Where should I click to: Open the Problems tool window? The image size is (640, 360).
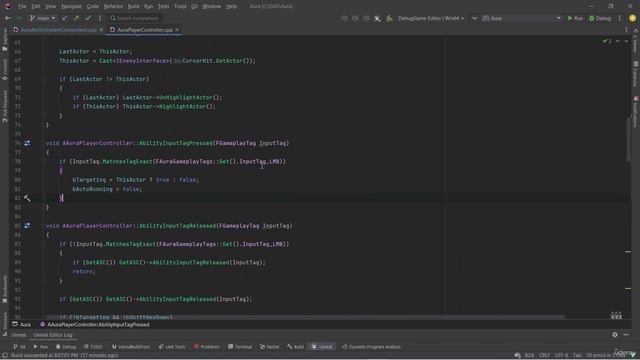[x=207, y=347]
